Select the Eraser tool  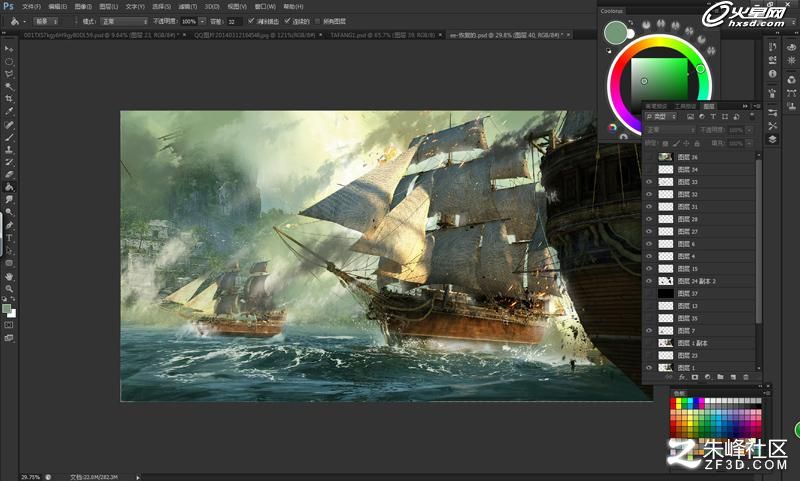9,174
